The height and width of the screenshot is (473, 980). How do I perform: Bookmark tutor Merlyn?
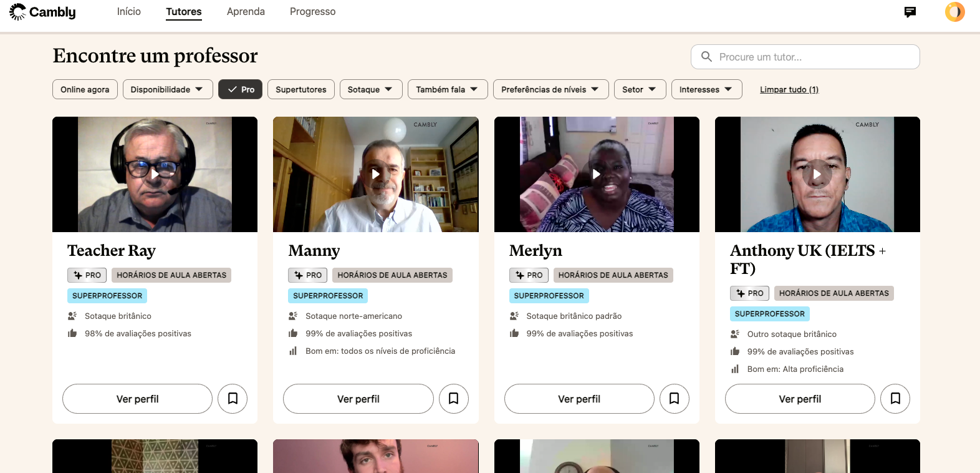pyautogui.click(x=675, y=399)
